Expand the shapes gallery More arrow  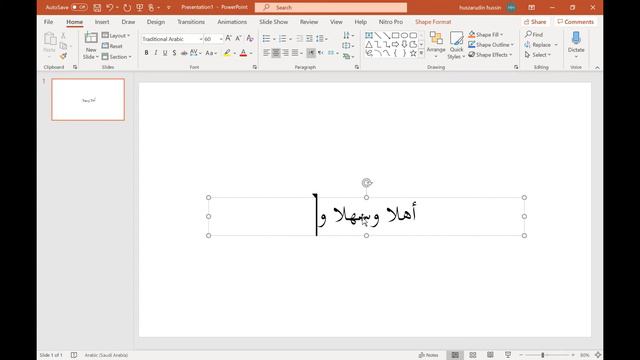tap(421, 53)
